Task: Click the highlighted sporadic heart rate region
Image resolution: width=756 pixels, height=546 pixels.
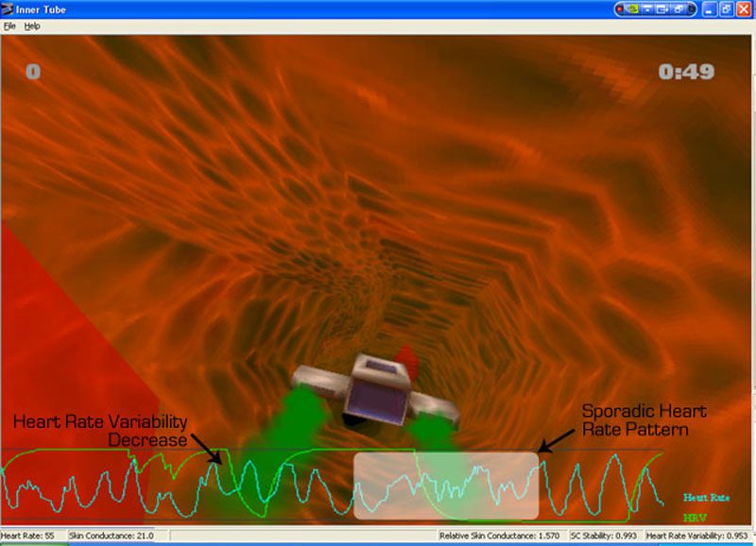Action: pos(446,486)
